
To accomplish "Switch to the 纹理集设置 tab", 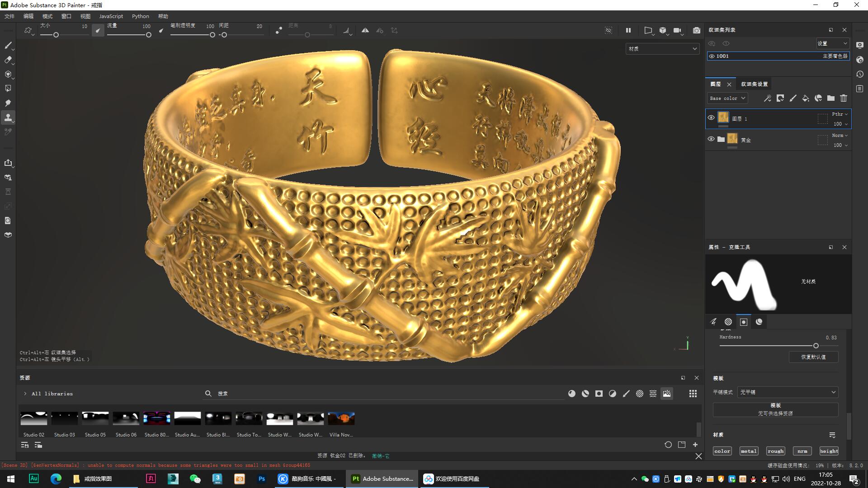I will (754, 84).
